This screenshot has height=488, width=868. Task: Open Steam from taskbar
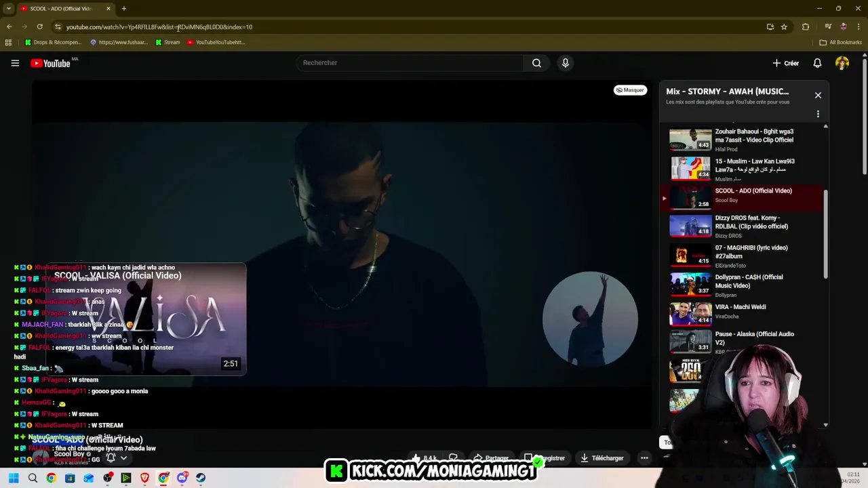click(201, 478)
